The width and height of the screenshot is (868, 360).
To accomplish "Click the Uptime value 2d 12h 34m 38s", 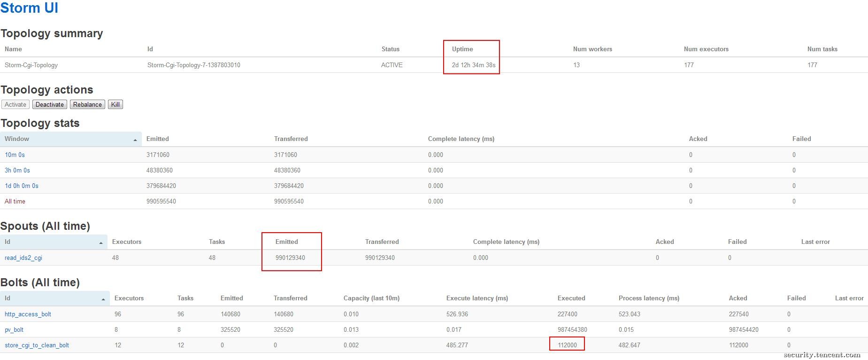I will [474, 65].
